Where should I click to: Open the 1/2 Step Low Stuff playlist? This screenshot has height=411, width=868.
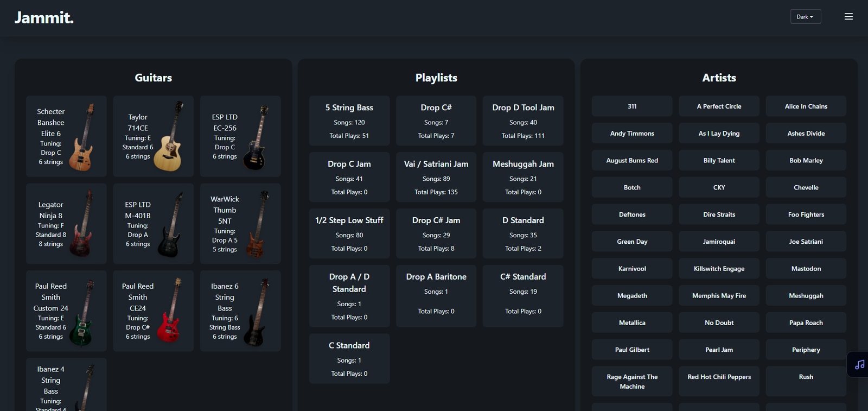tap(349, 233)
